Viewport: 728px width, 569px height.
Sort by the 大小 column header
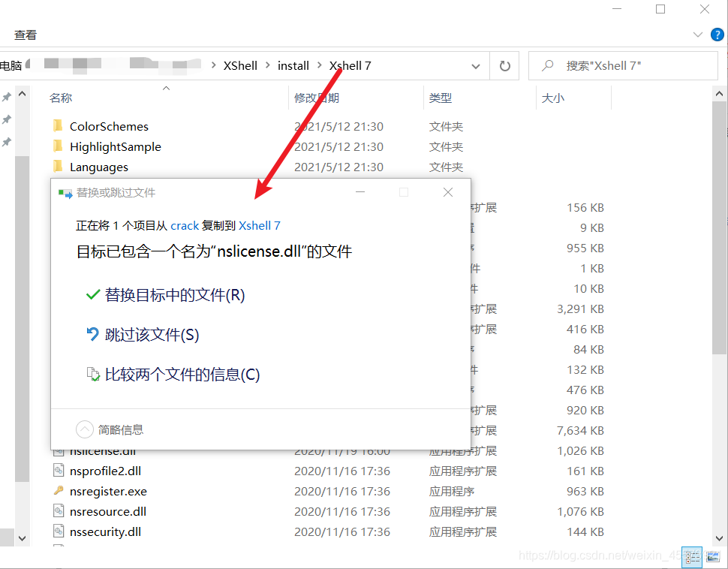552,98
